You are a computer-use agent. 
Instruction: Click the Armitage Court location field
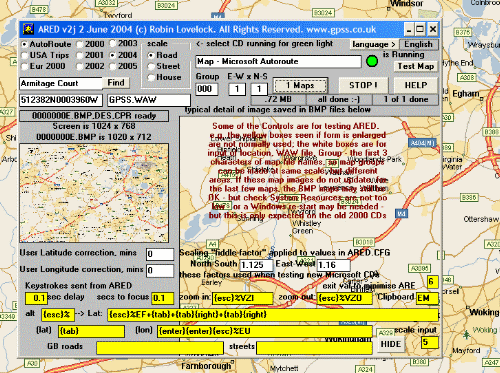pos(61,83)
